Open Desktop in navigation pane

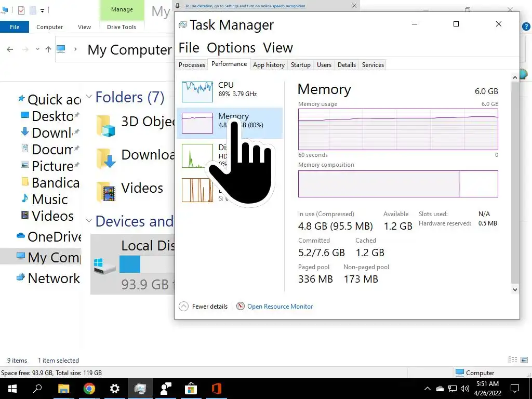point(50,116)
